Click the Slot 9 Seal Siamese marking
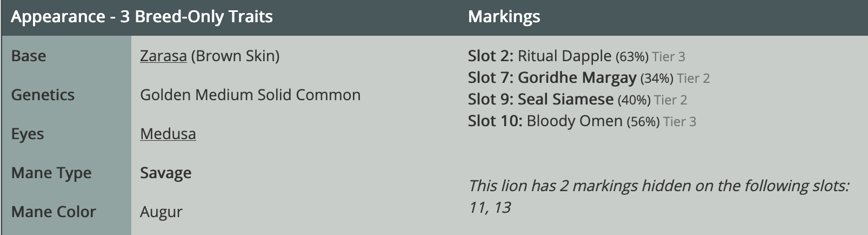The width and height of the screenshot is (868, 235). click(577, 99)
